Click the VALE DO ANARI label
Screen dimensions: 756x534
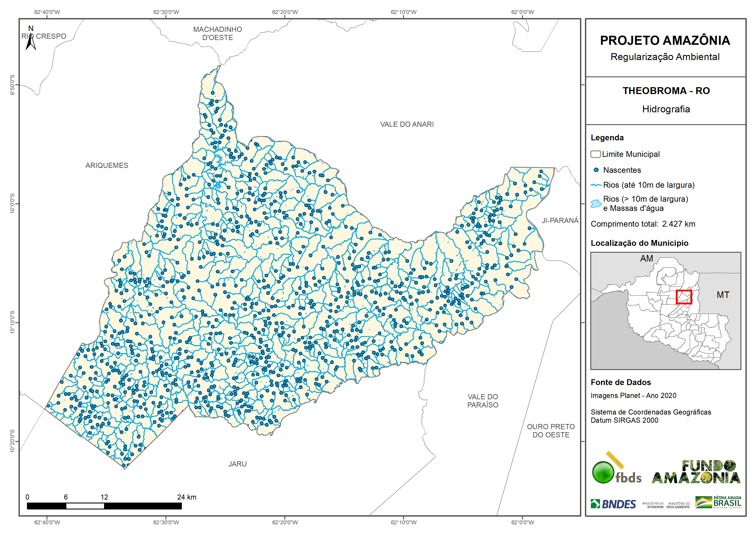pyautogui.click(x=407, y=124)
